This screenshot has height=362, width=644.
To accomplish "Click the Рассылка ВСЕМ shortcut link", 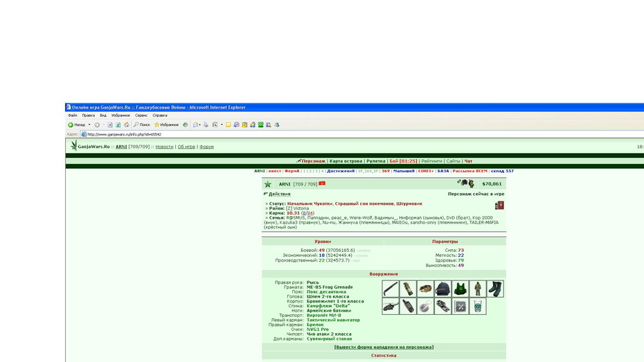I will (x=470, y=171).
